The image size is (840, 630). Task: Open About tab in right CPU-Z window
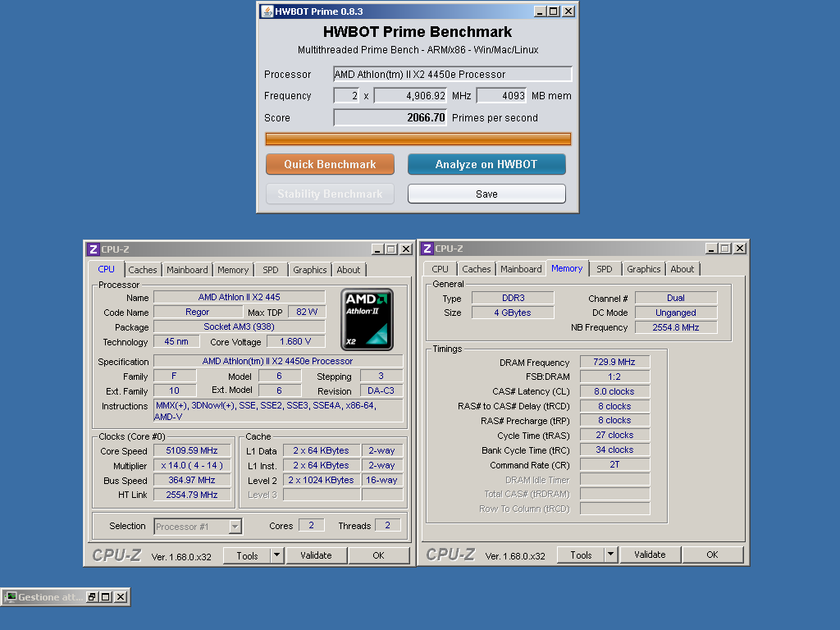pos(682,269)
